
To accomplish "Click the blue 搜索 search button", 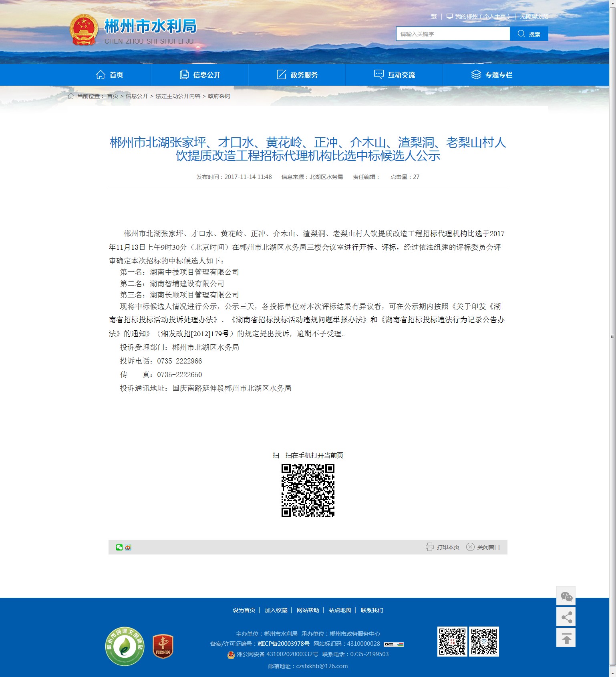I will tap(529, 34).
